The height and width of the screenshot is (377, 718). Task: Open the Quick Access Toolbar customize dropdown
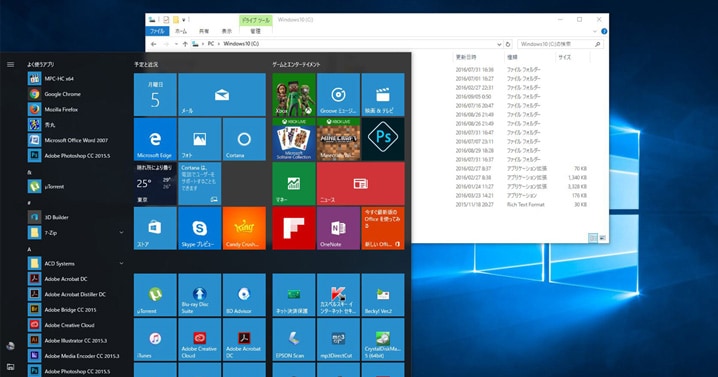pyautogui.click(x=184, y=20)
